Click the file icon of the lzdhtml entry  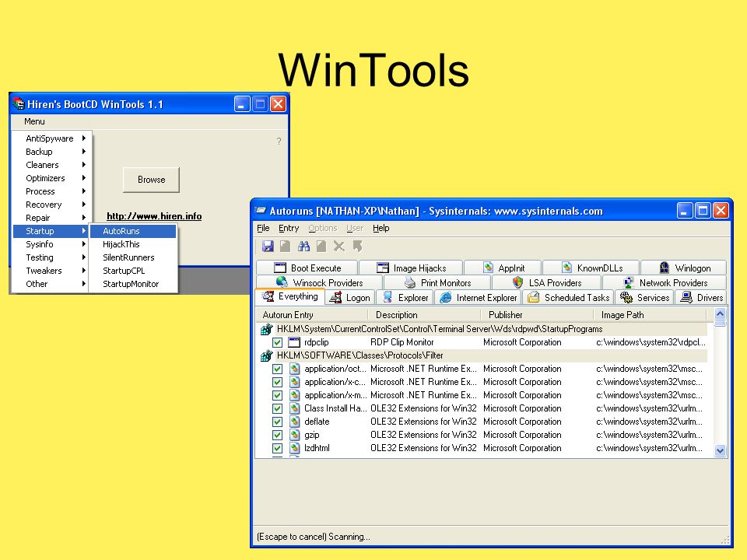pos(295,448)
